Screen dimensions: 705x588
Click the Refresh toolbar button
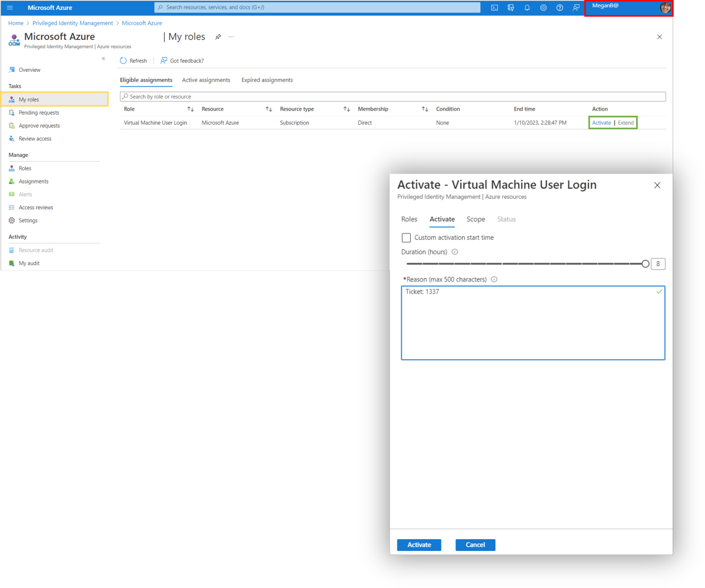[x=134, y=61]
